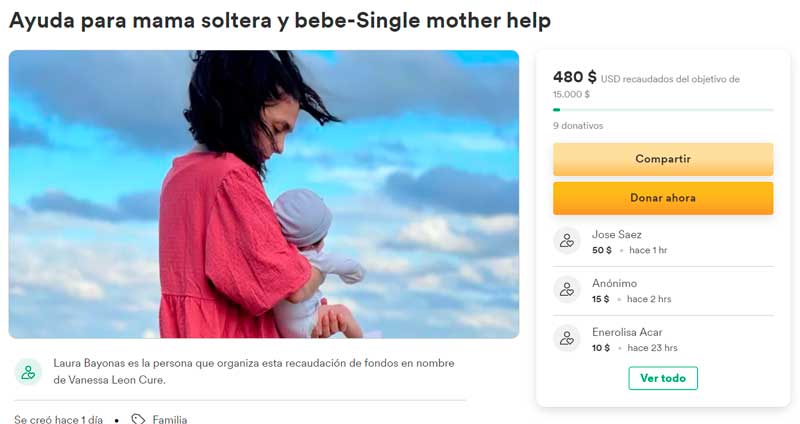Click the fundraiser title heading
Viewport: 800px width, 424px height.
click(x=280, y=21)
